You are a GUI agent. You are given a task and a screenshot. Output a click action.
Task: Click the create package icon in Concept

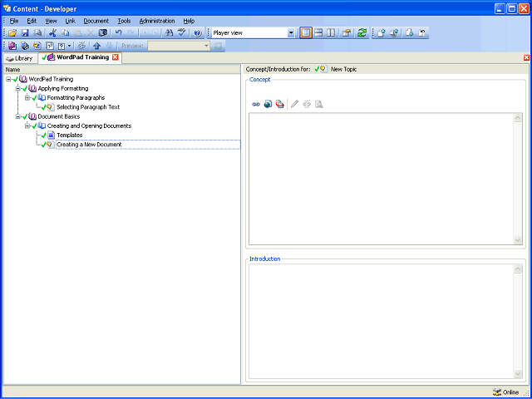pos(279,104)
